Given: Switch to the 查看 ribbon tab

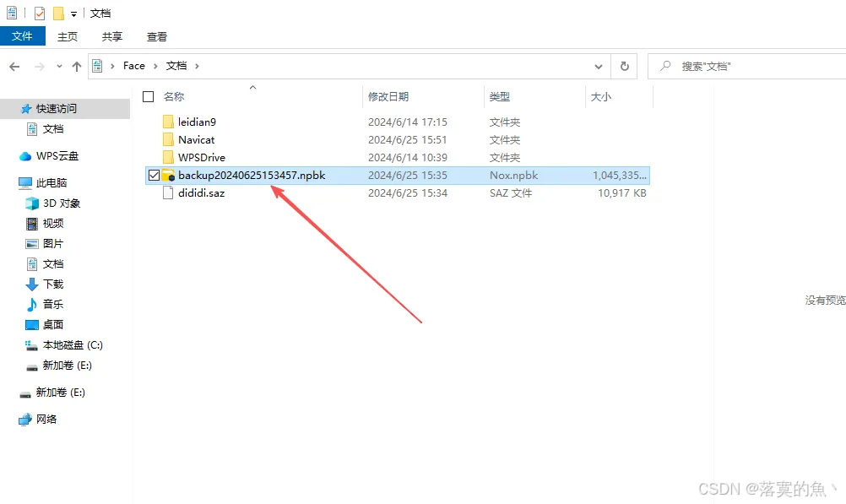Looking at the screenshot, I should click(x=157, y=36).
